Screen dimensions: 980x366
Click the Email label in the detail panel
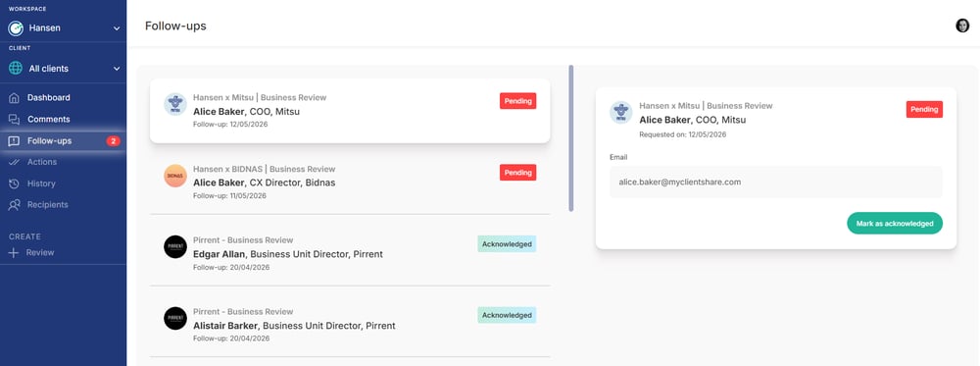(618, 157)
